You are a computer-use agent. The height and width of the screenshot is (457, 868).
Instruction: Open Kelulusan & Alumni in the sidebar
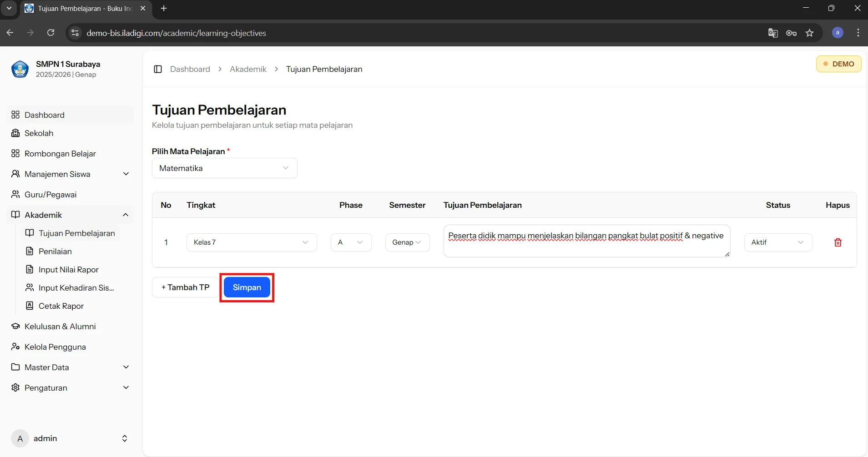coord(71,326)
